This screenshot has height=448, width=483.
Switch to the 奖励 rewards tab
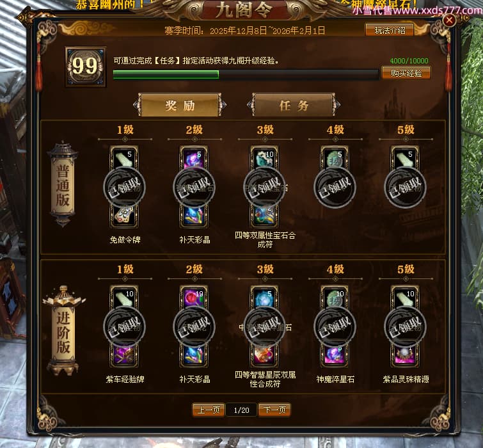(x=180, y=106)
